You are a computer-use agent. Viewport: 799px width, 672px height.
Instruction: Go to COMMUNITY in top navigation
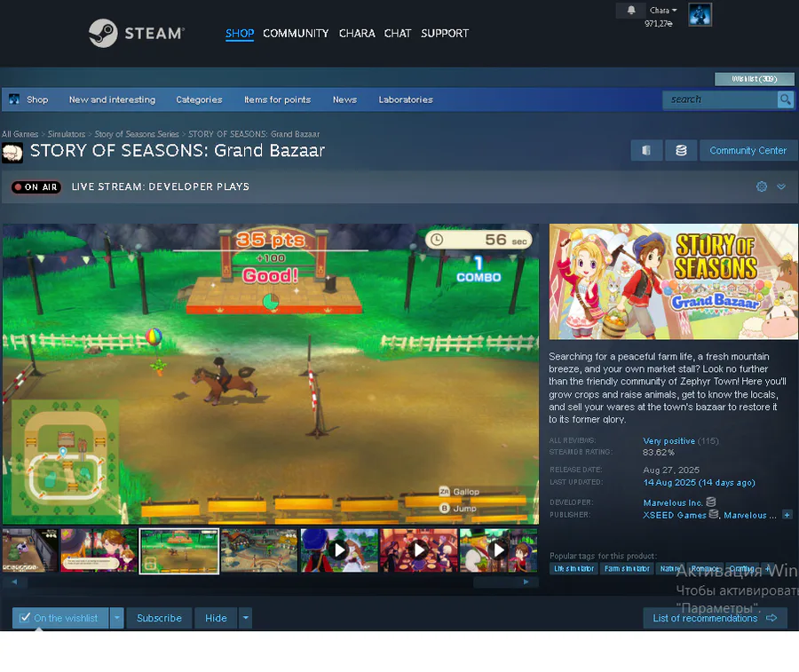click(296, 34)
